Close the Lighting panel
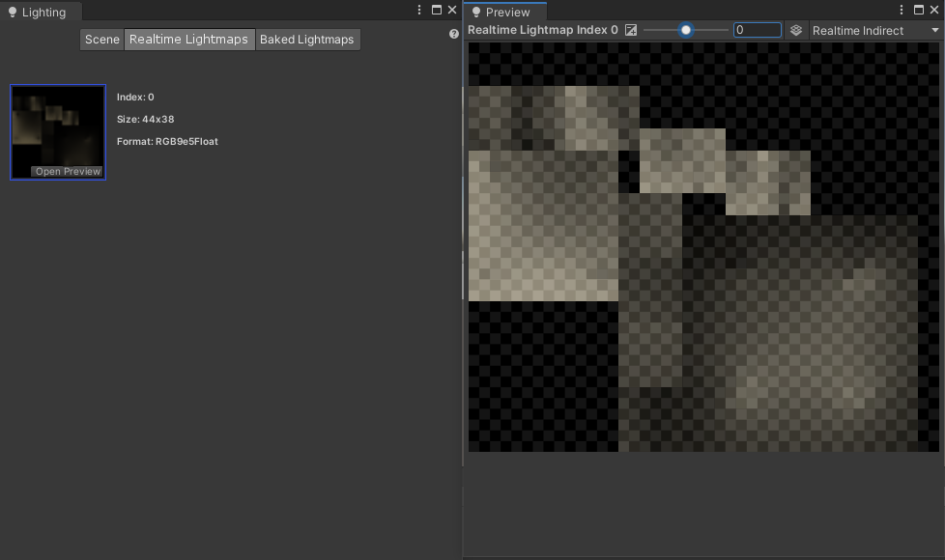945x560 pixels. point(452,10)
